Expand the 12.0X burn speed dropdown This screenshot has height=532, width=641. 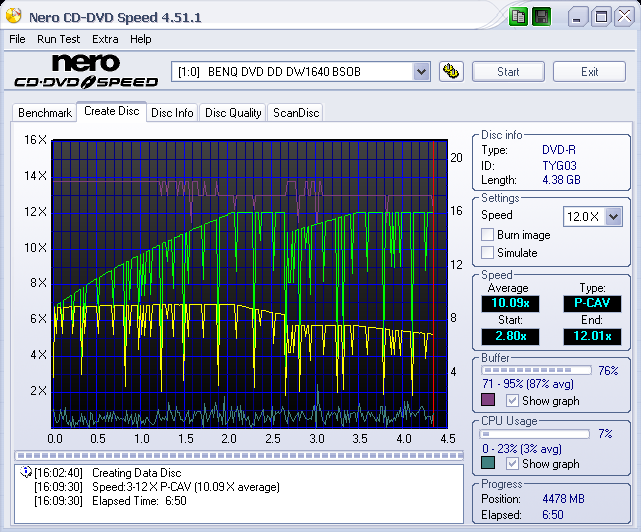click(x=613, y=216)
